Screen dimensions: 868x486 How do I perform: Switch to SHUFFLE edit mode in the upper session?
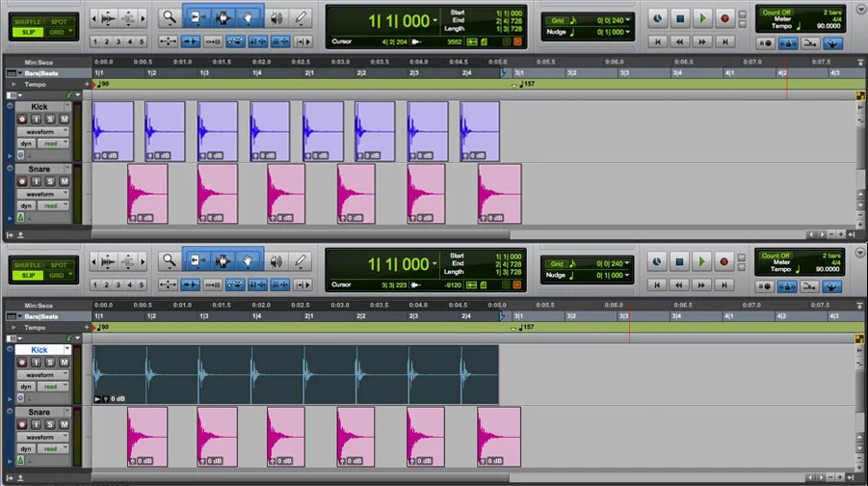click(28, 21)
